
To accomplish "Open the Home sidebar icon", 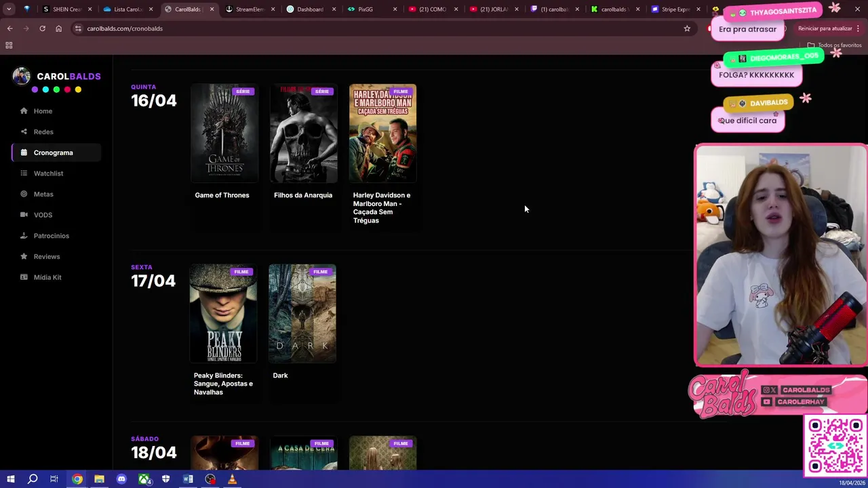I will tap(24, 111).
